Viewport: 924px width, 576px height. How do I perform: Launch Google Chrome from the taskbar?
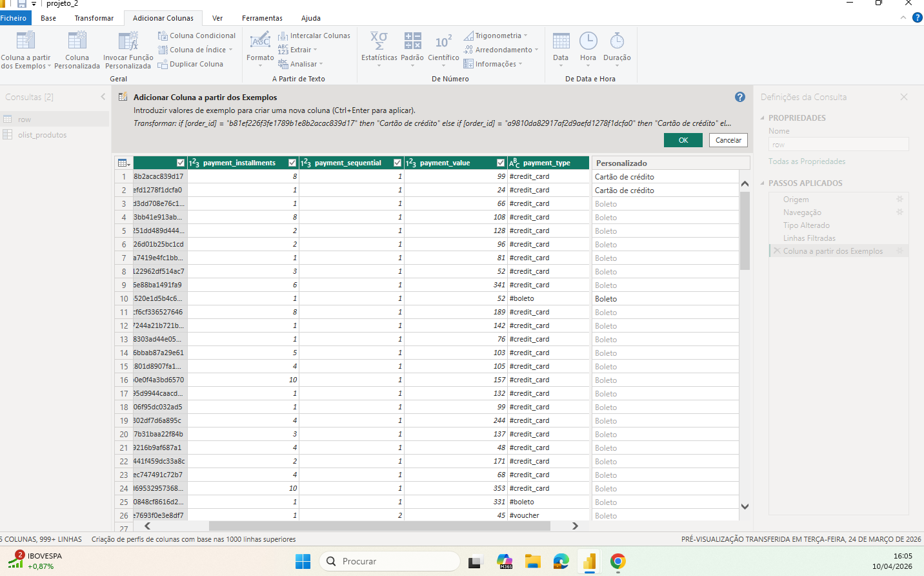coord(618,561)
